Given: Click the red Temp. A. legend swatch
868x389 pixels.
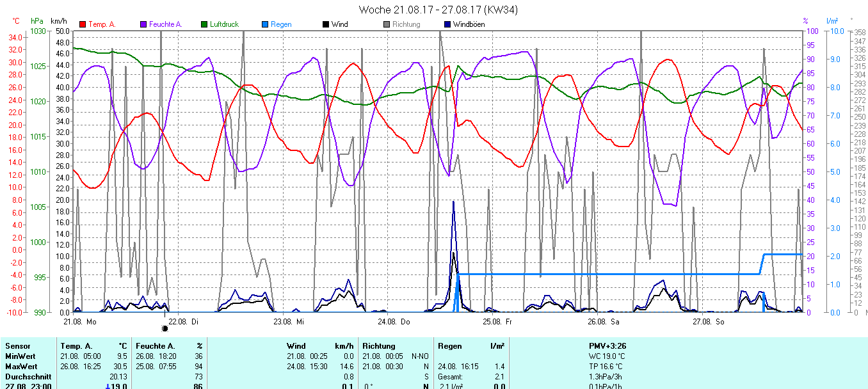Looking at the screenshot, I should pos(83,24).
